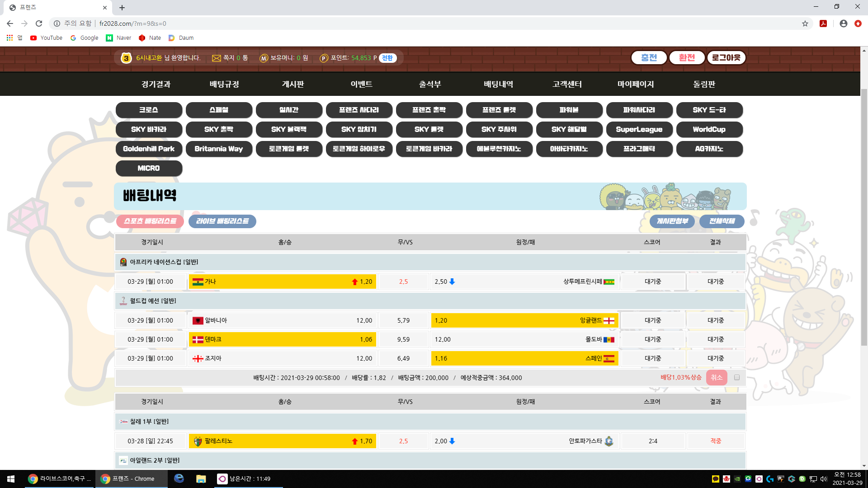Click the 충전 deposit button
Screen dimensions: 868x488
click(649, 57)
